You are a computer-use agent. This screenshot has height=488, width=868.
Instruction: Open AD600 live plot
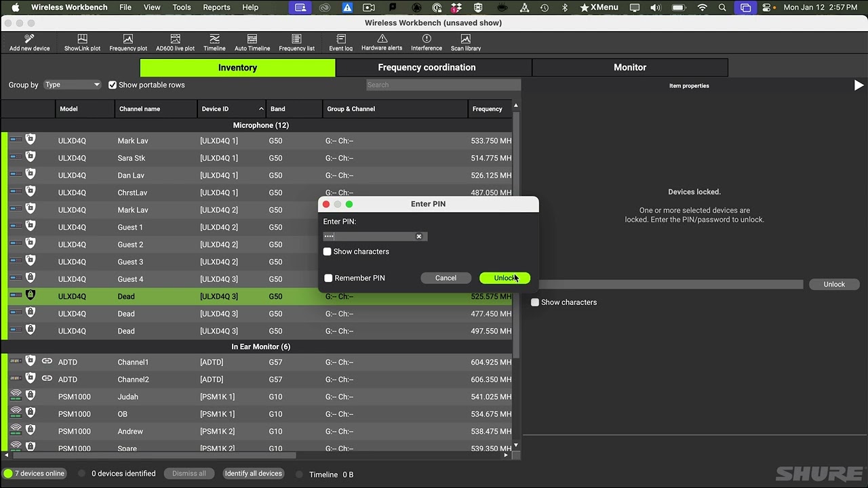175,43
